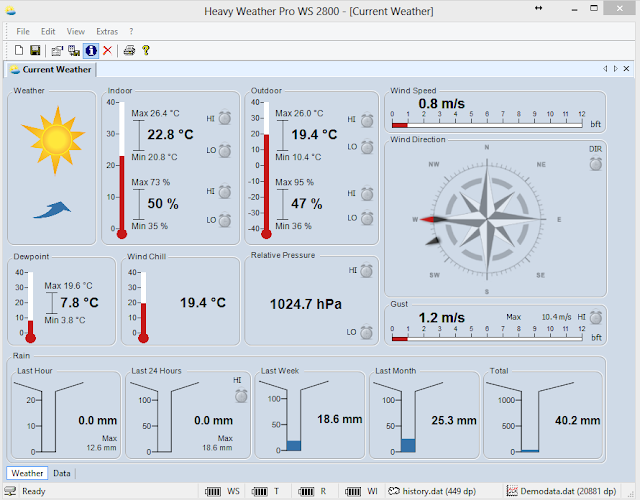Image resolution: width=640 pixels, height=500 pixels.
Task: Click the WS battery status indicator
Action: click(222, 491)
